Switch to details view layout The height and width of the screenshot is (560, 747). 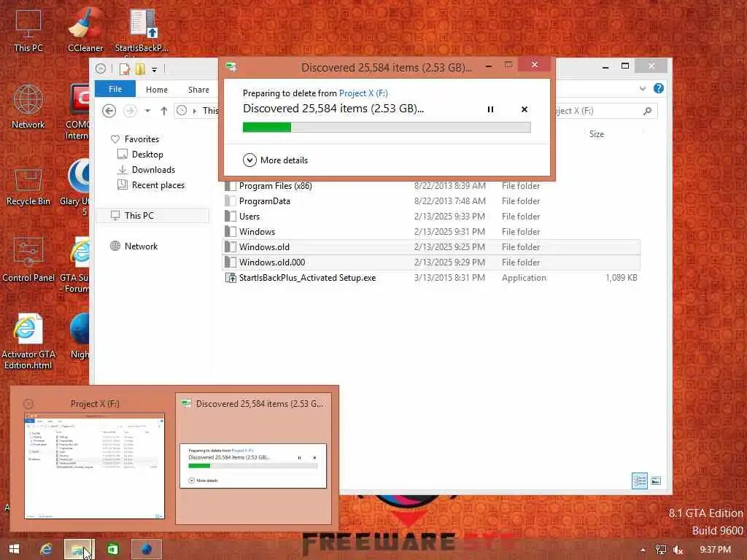click(639, 481)
